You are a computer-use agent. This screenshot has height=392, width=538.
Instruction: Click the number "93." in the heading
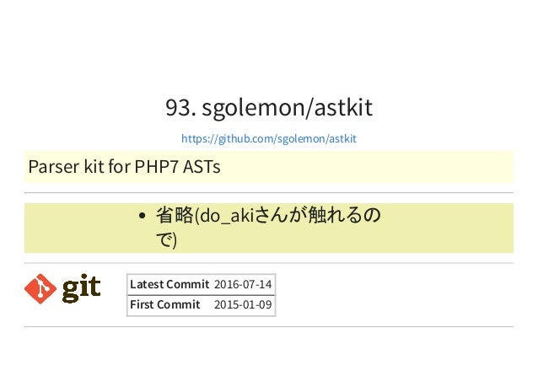pyautogui.click(x=180, y=108)
